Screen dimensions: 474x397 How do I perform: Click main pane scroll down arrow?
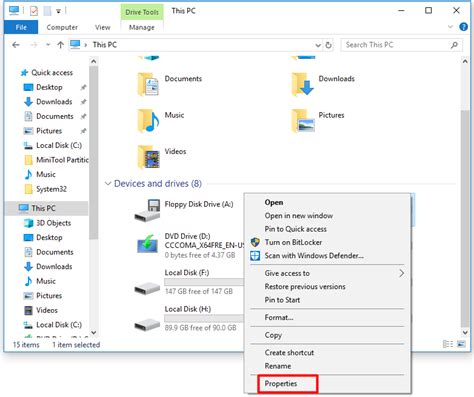click(465, 332)
